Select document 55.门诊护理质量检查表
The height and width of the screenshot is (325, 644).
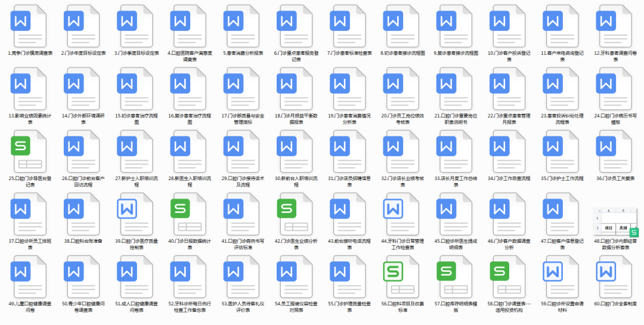[349, 277]
